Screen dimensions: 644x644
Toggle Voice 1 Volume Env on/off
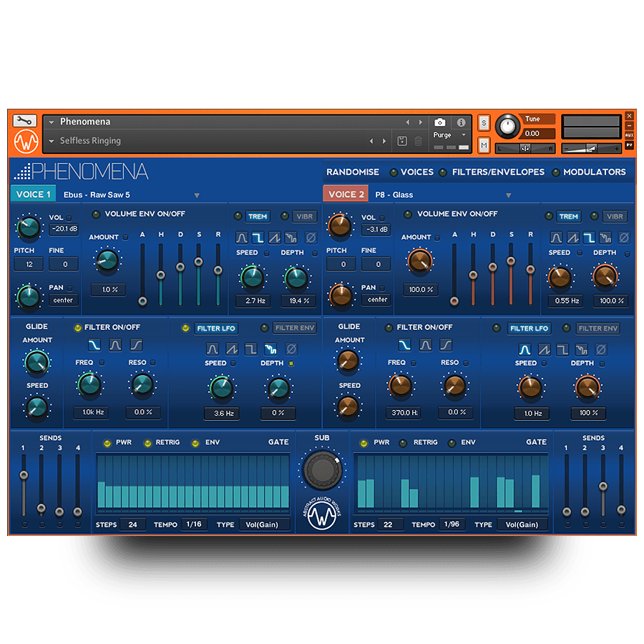coord(96,215)
